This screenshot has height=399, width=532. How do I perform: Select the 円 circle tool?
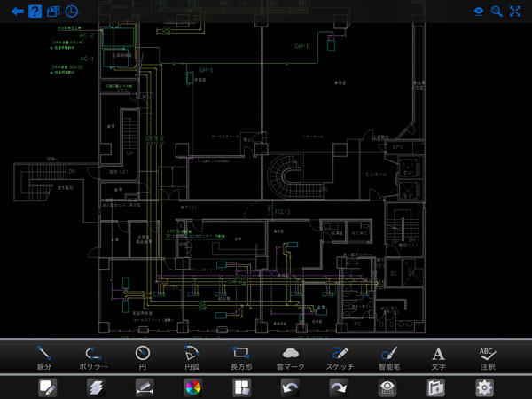click(143, 357)
